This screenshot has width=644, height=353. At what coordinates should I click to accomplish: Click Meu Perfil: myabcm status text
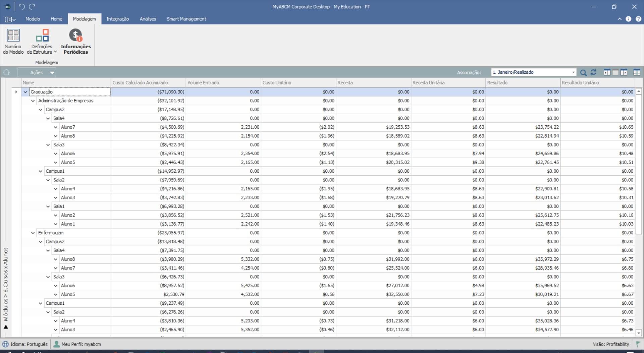click(x=81, y=344)
